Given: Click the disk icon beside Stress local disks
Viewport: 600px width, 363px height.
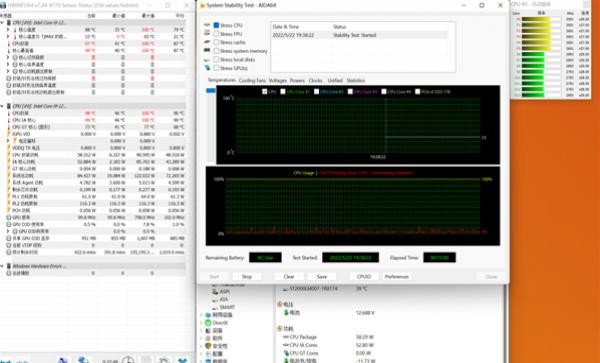Looking at the screenshot, I should [x=207, y=59].
